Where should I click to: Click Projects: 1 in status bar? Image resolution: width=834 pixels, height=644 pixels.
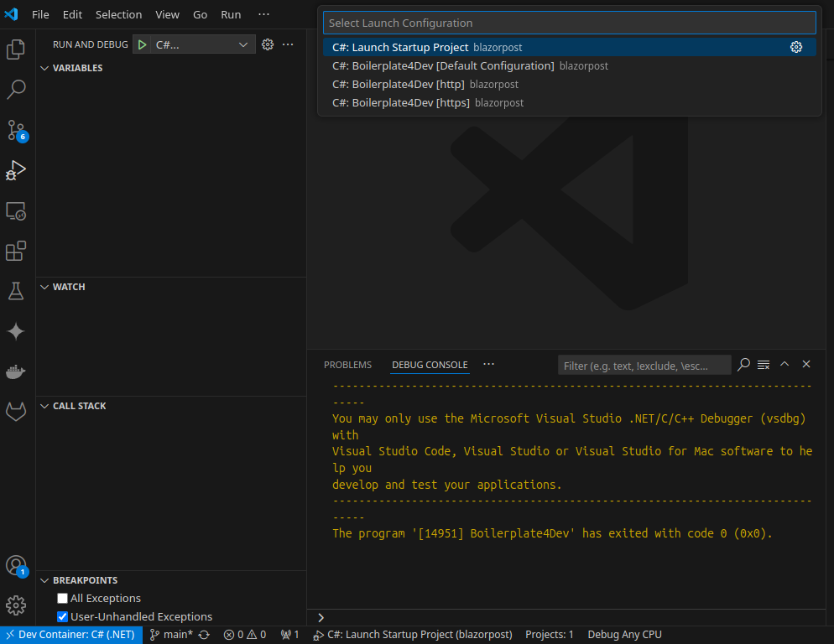550,635
